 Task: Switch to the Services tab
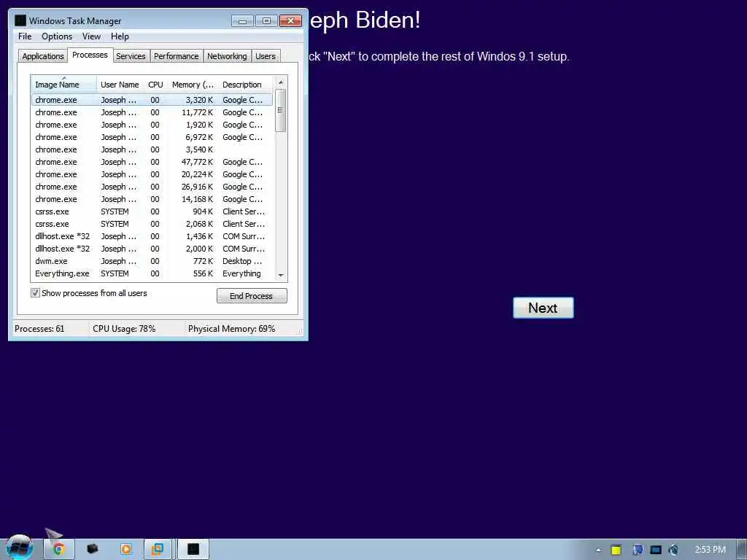(x=131, y=56)
